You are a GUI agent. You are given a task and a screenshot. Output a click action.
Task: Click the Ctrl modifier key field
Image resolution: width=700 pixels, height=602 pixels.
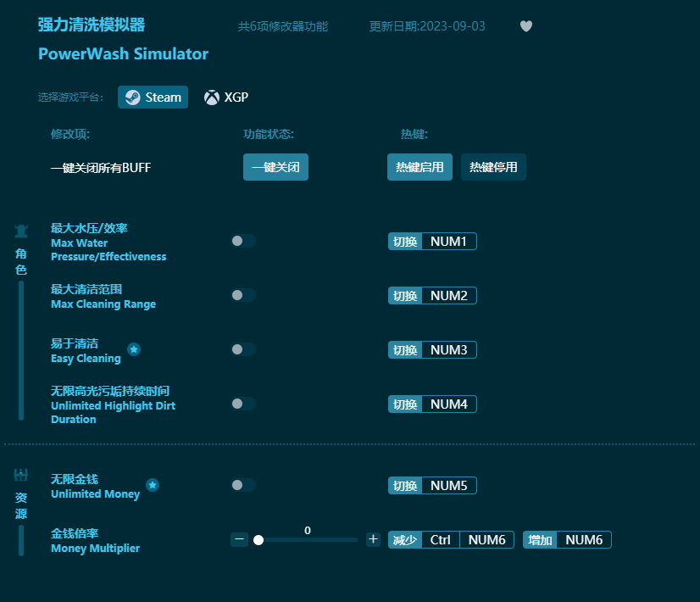[x=441, y=540]
